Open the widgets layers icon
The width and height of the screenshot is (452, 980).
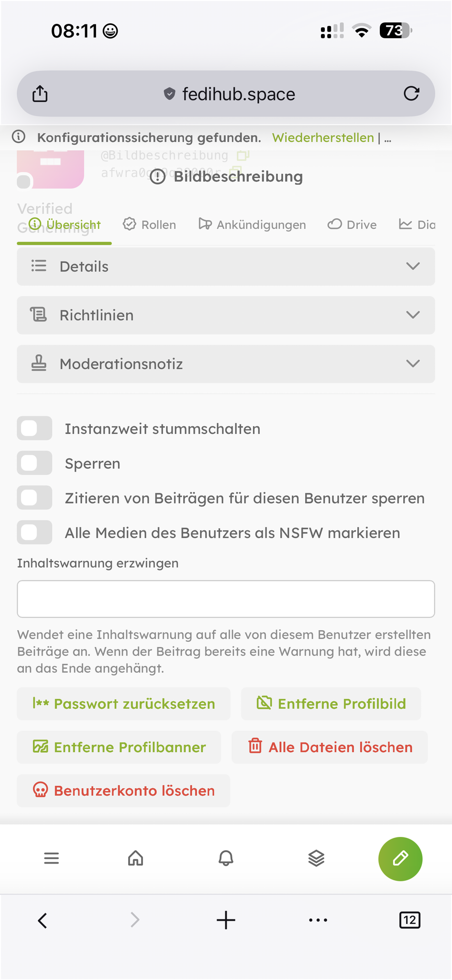[316, 858]
